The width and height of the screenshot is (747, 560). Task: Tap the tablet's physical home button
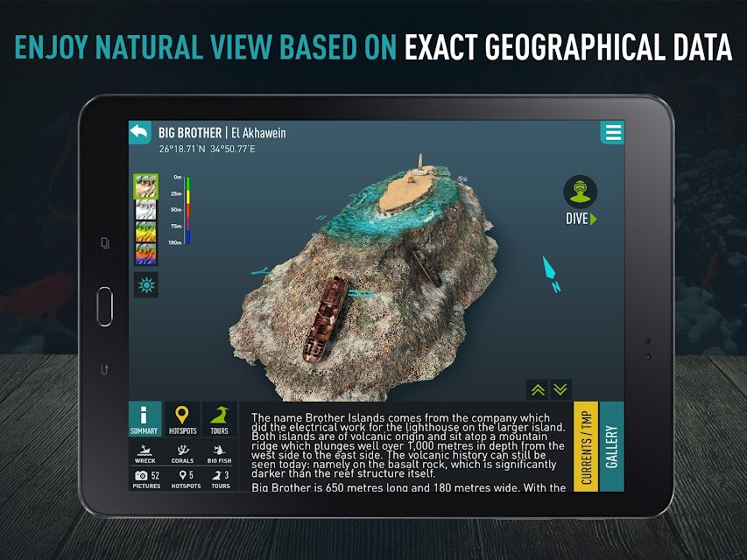point(105,306)
